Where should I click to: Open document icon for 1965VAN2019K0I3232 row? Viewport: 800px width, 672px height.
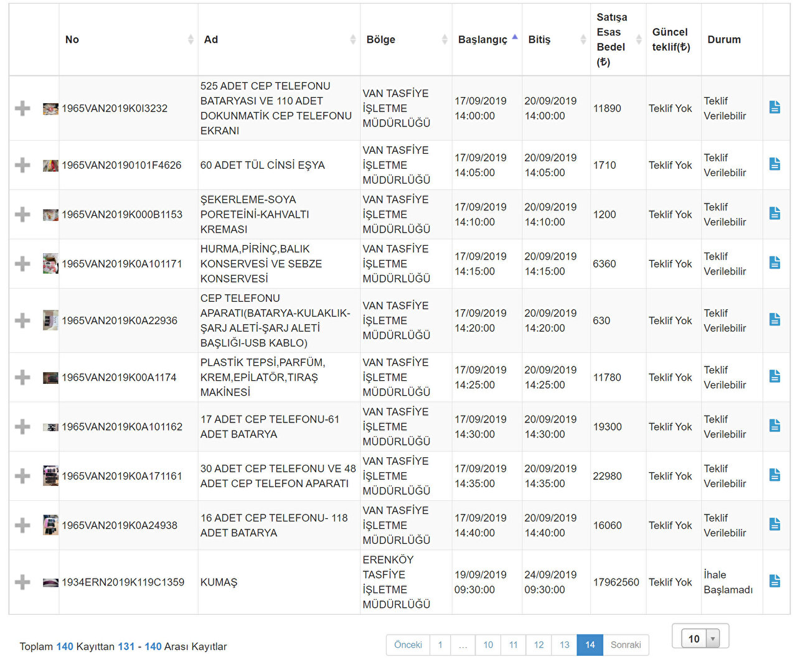774,108
